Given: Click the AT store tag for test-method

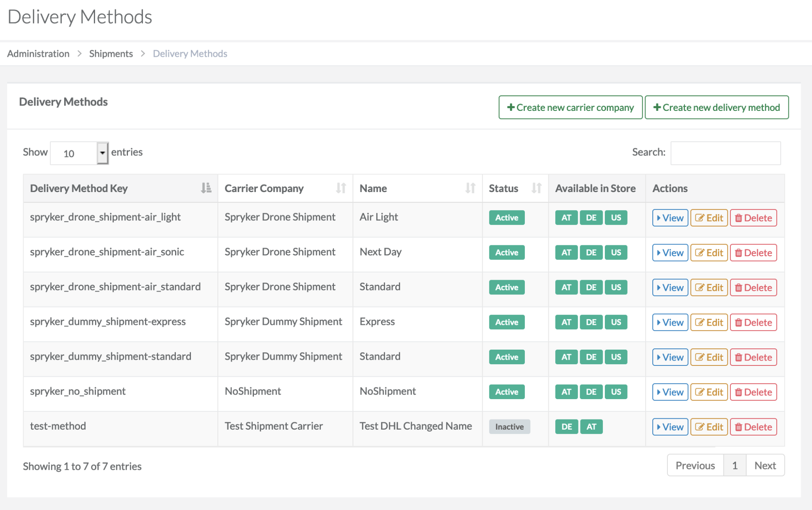Looking at the screenshot, I should [x=591, y=427].
